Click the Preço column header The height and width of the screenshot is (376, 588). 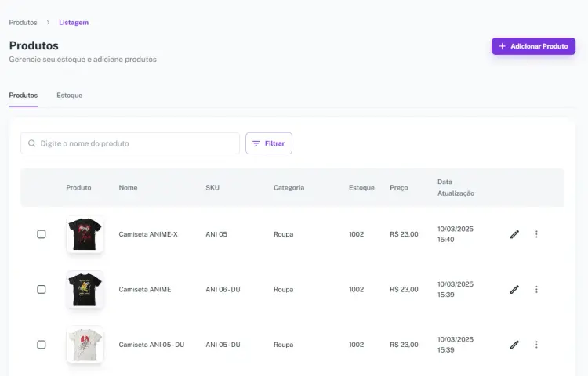398,188
